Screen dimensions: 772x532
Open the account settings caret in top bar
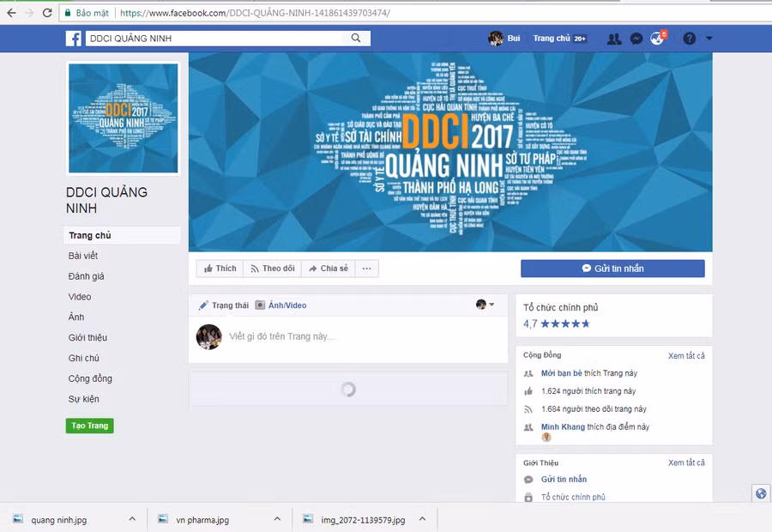(709, 38)
